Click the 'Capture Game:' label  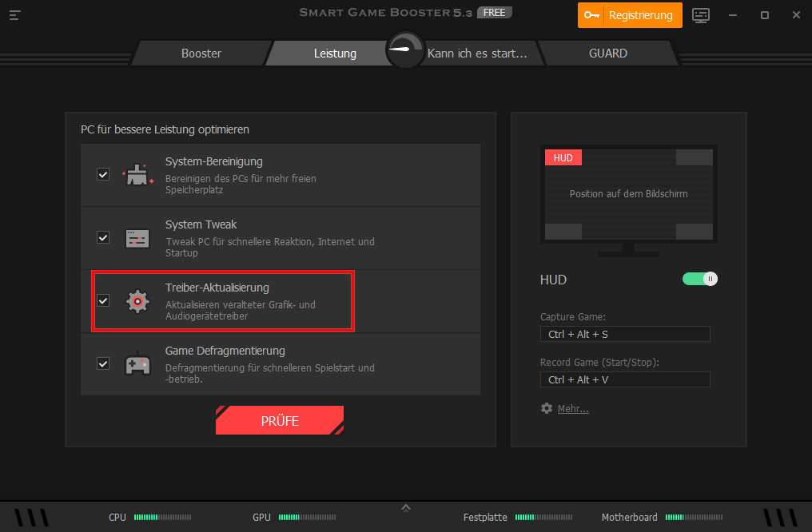tap(573, 316)
